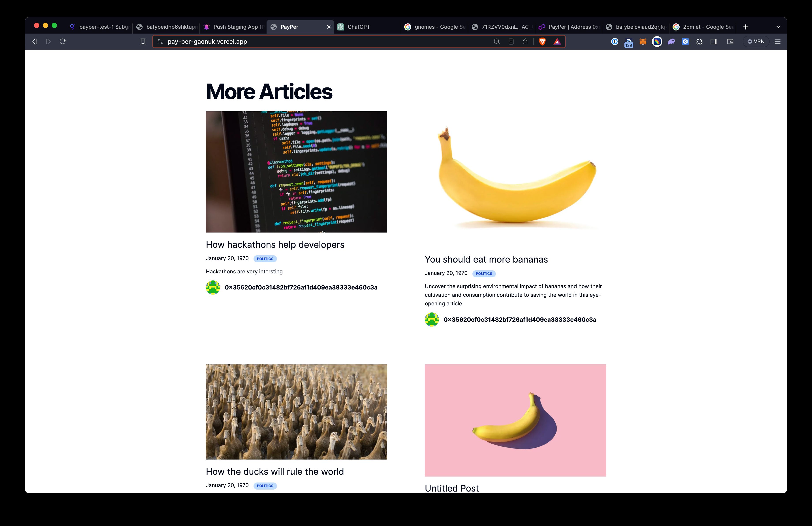Open the 1Password extension
Screen dimensions: 812x526
click(x=615, y=42)
